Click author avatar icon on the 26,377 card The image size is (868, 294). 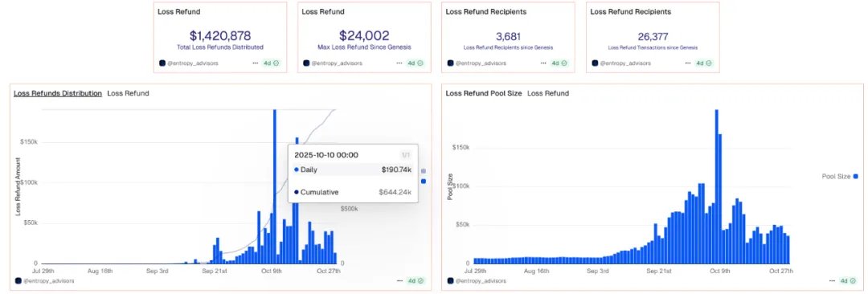pos(595,63)
